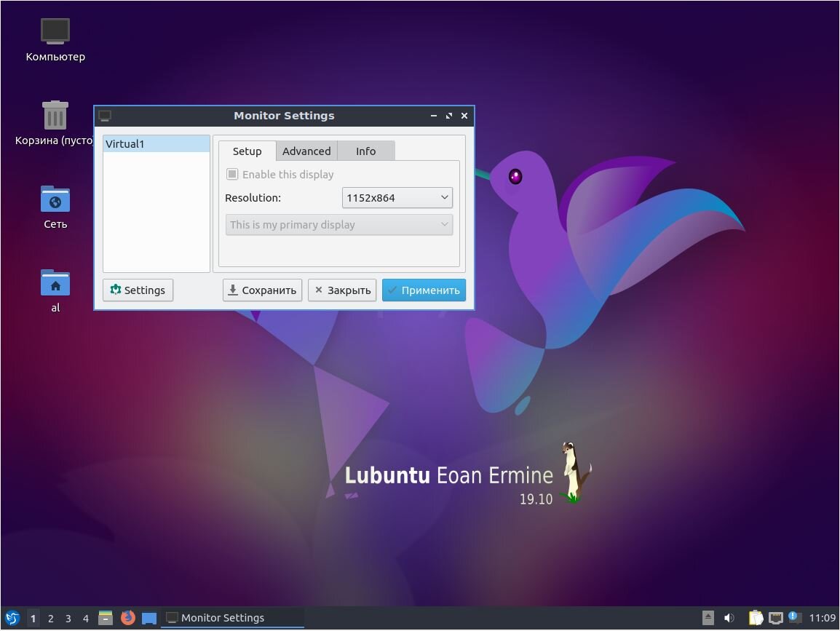The width and height of the screenshot is (840, 631).
Task: Open the Resolution dropdown showing 1152x864
Action: click(x=397, y=197)
